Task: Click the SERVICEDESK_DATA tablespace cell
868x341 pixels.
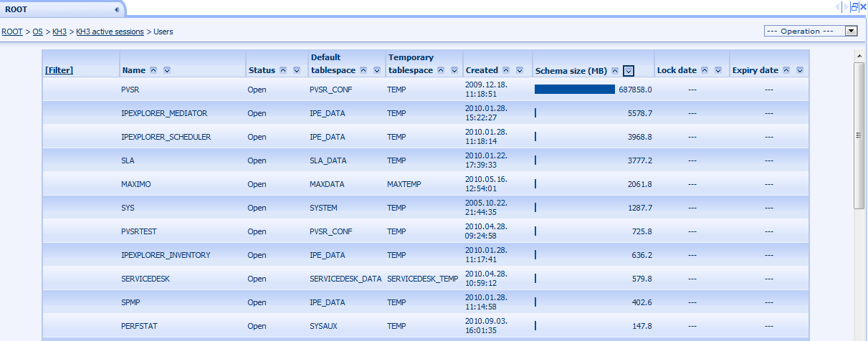Action: click(x=345, y=279)
